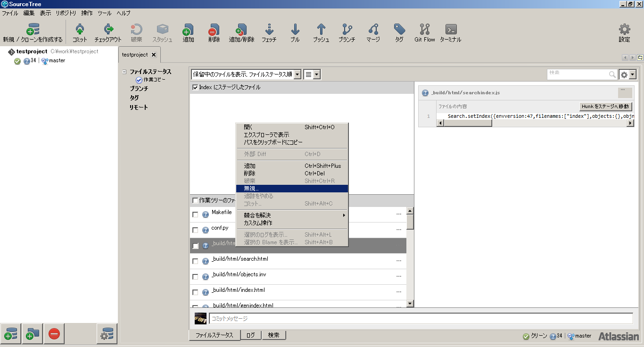
Task: Click the コミット toolbar icon
Action: point(80,30)
